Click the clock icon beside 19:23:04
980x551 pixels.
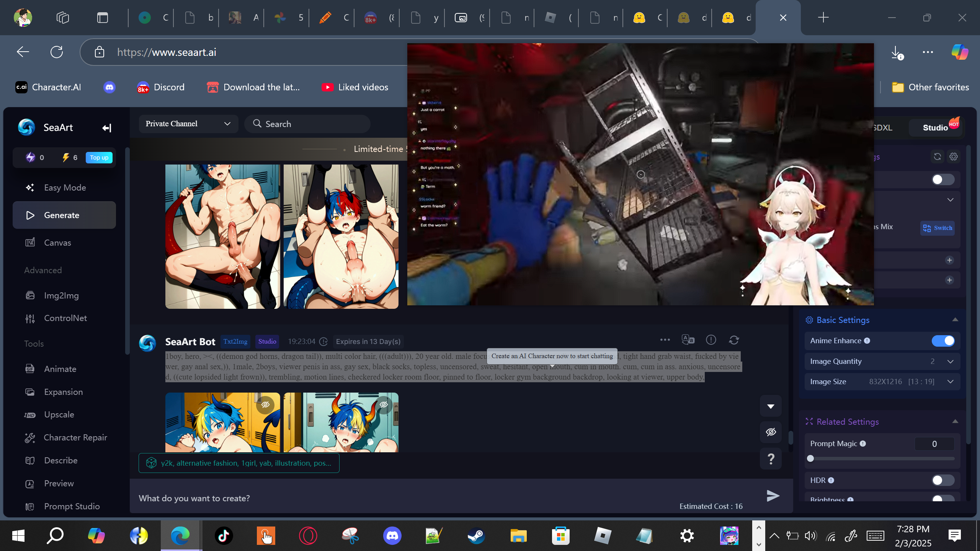click(x=323, y=341)
